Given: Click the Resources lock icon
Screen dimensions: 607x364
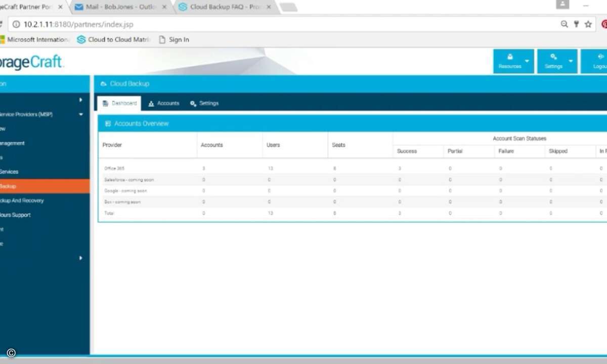Looking at the screenshot, I should pos(510,57).
